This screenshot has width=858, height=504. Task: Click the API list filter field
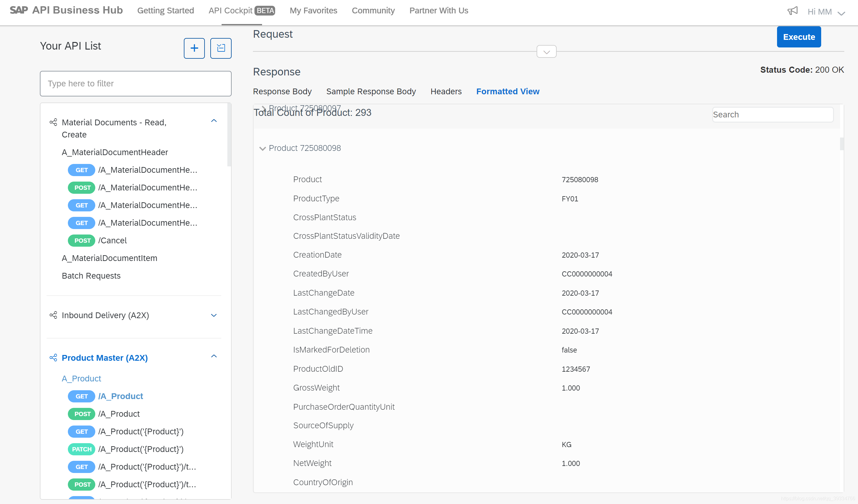tap(135, 84)
